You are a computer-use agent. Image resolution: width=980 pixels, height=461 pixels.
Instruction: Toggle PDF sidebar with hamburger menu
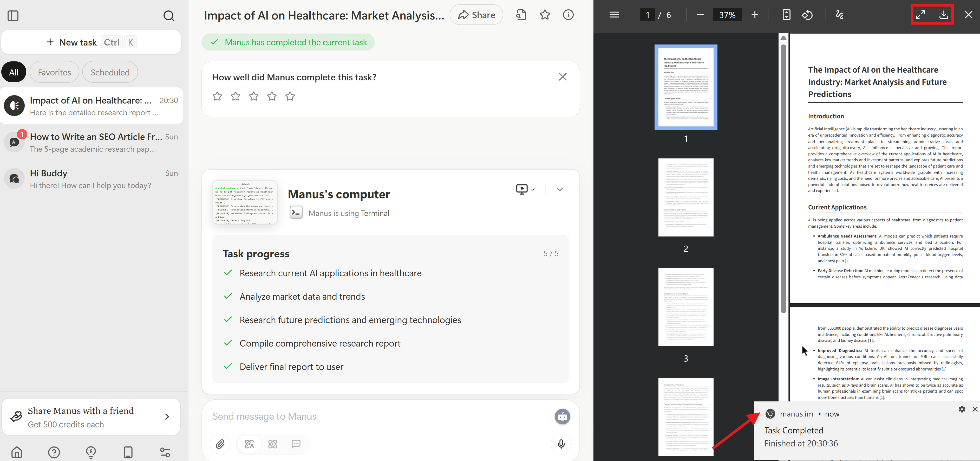click(614, 15)
